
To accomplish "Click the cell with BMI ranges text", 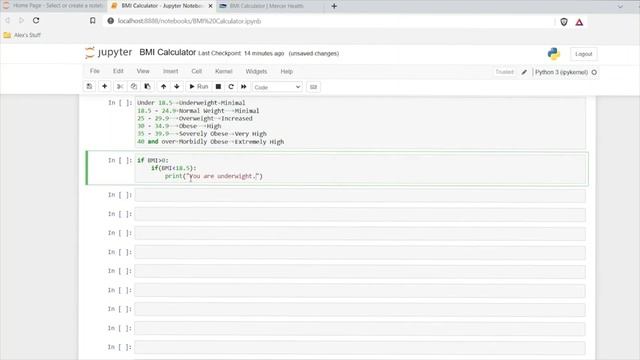I will (x=360, y=122).
